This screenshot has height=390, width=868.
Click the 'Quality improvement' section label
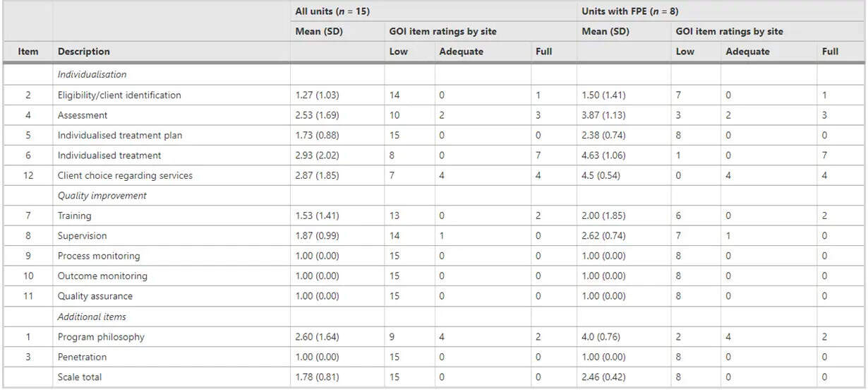point(102,196)
